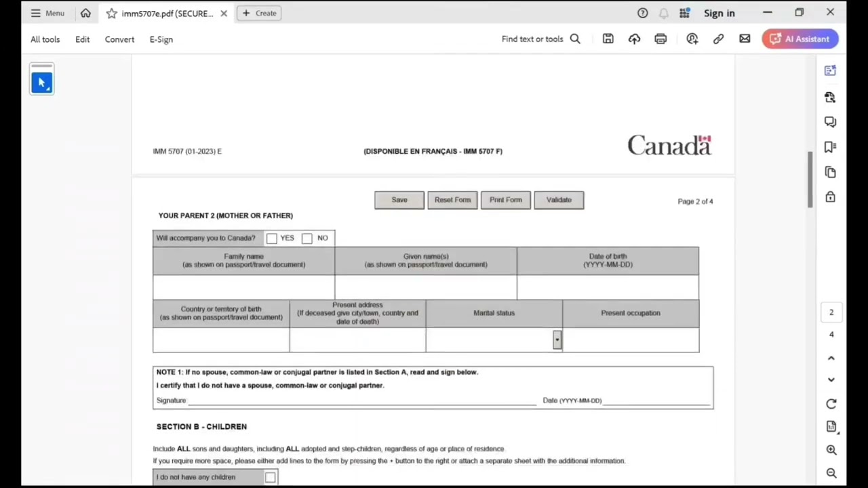The width and height of the screenshot is (868, 488).
Task: Click the Zoom in magnifier icon
Action: click(x=831, y=449)
